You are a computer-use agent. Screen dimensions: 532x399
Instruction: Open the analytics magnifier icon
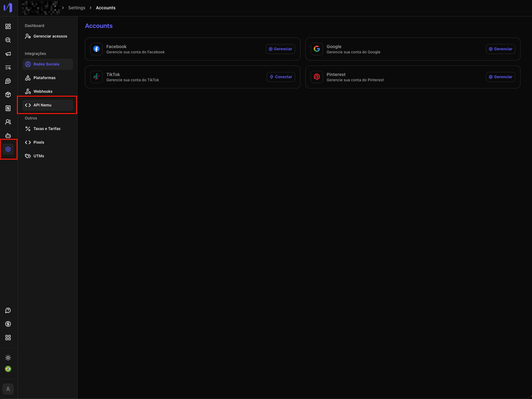point(8,40)
